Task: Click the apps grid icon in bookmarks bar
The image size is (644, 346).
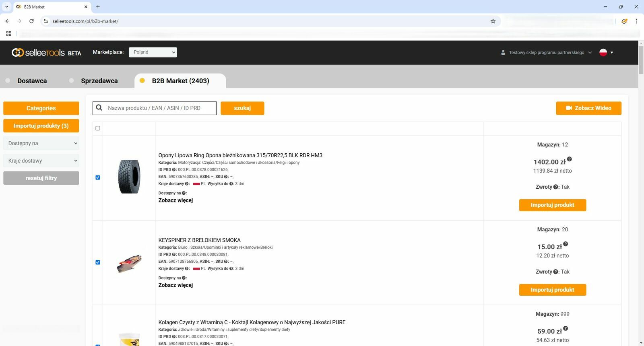Action: (8, 33)
